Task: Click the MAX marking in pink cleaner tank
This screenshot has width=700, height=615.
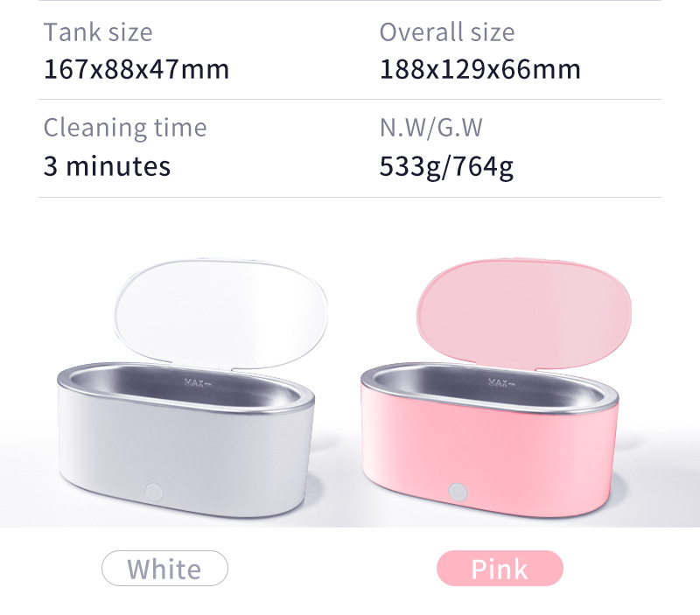Action: point(501,382)
